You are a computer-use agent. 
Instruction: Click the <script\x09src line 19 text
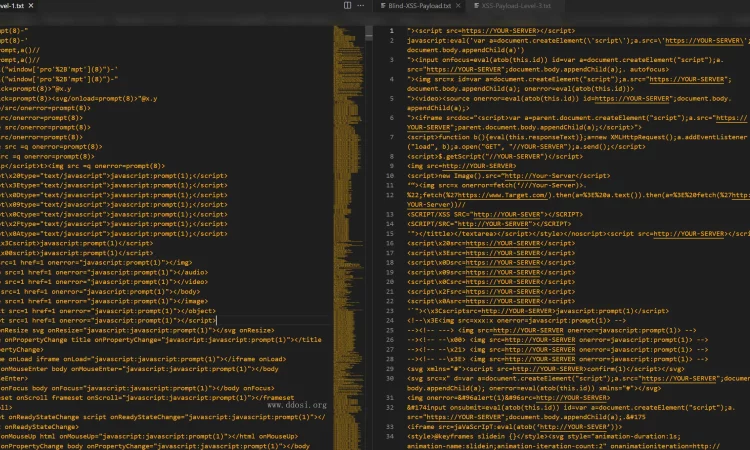coord(491,272)
